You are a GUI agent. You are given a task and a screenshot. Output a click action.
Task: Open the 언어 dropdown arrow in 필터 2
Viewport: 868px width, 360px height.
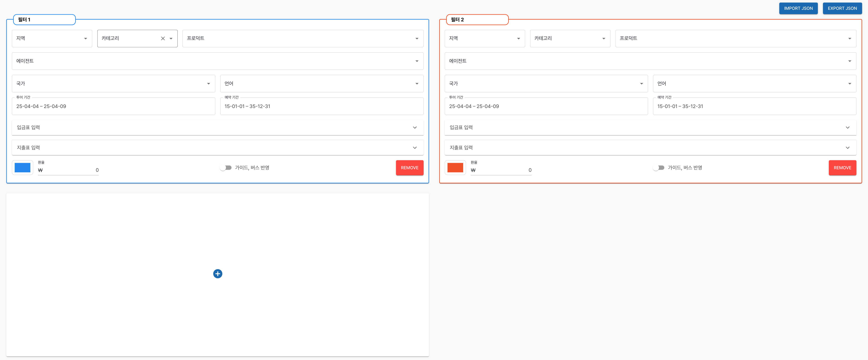pos(849,84)
